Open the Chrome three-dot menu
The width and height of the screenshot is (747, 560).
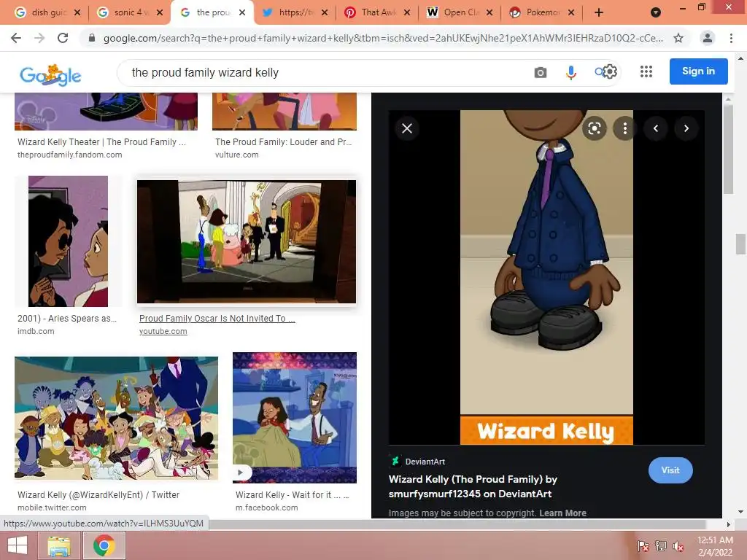[731, 38]
